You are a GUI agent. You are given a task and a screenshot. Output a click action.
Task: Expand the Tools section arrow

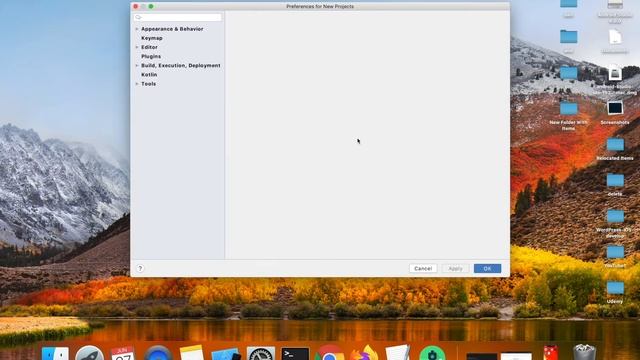(x=137, y=84)
